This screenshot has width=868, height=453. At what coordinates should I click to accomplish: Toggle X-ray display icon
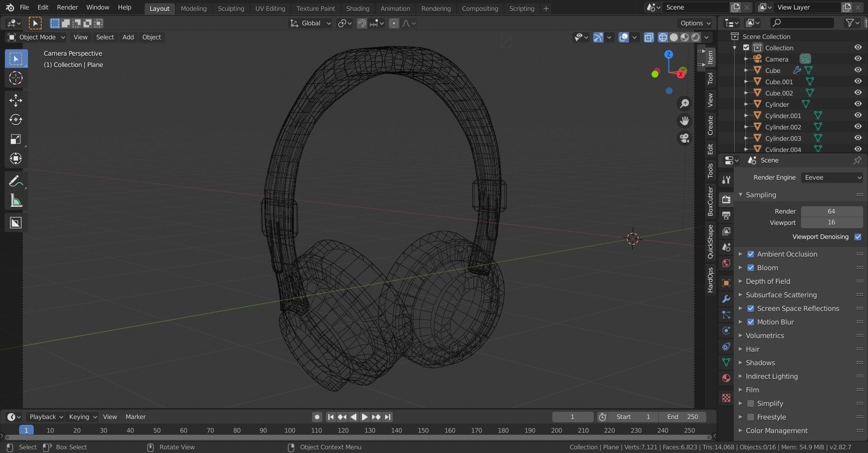click(x=649, y=37)
